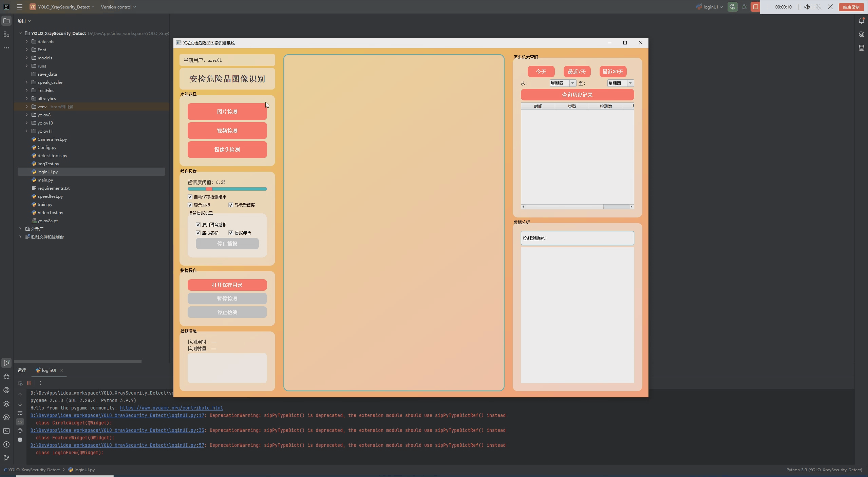This screenshot has width=868, height=477.
Task: Click the rerun loginUI icon in the Run panel
Action: [20, 383]
